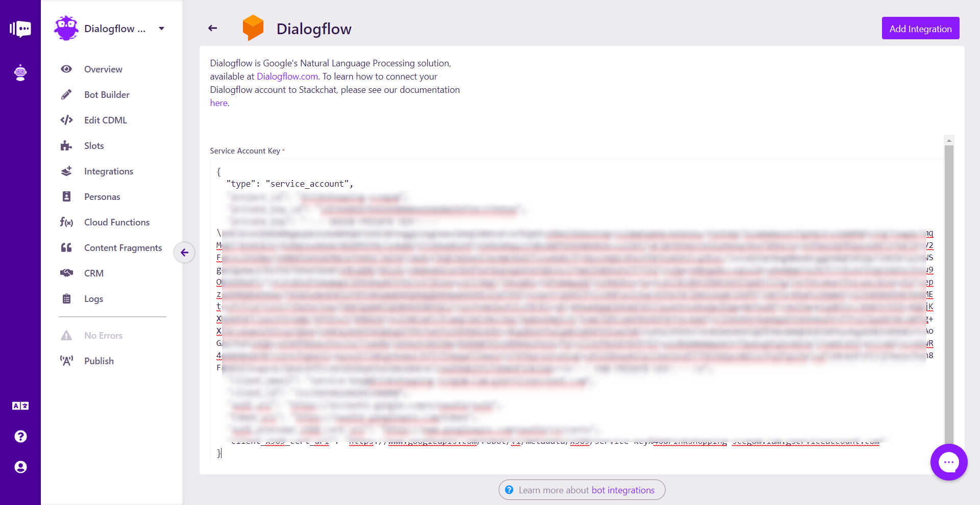Click the CRM handshake icon

tap(66, 273)
